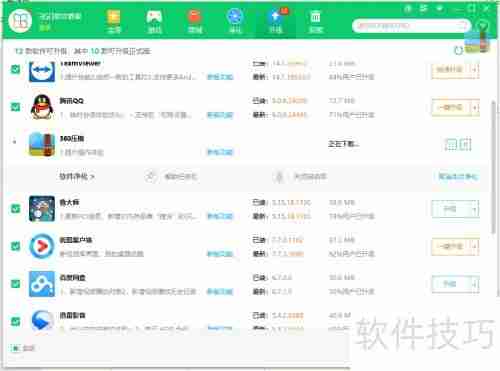Click the one-key upgrade button for Youku client
This screenshot has height=371, width=500.
click(x=451, y=247)
